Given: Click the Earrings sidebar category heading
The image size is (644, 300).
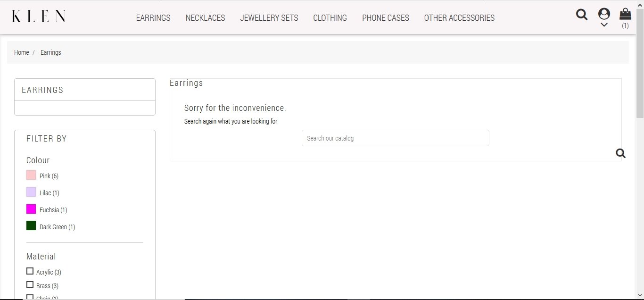Looking at the screenshot, I should [42, 90].
